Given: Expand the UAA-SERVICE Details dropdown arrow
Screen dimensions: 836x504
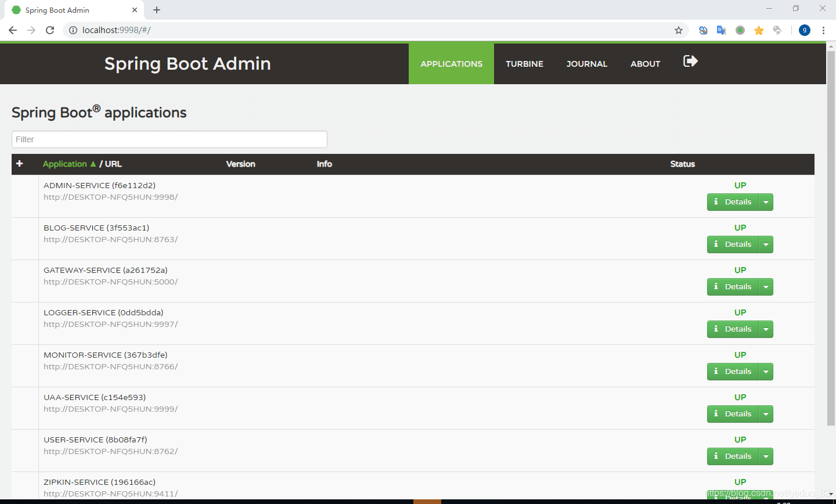Looking at the screenshot, I should [766, 414].
